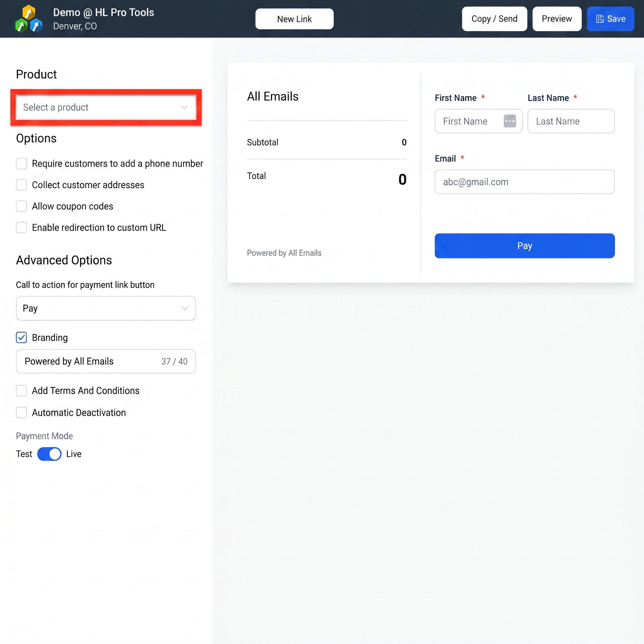This screenshot has width=644, height=644.
Task: Tick the Allow coupon codes checkbox
Action: tap(21, 206)
